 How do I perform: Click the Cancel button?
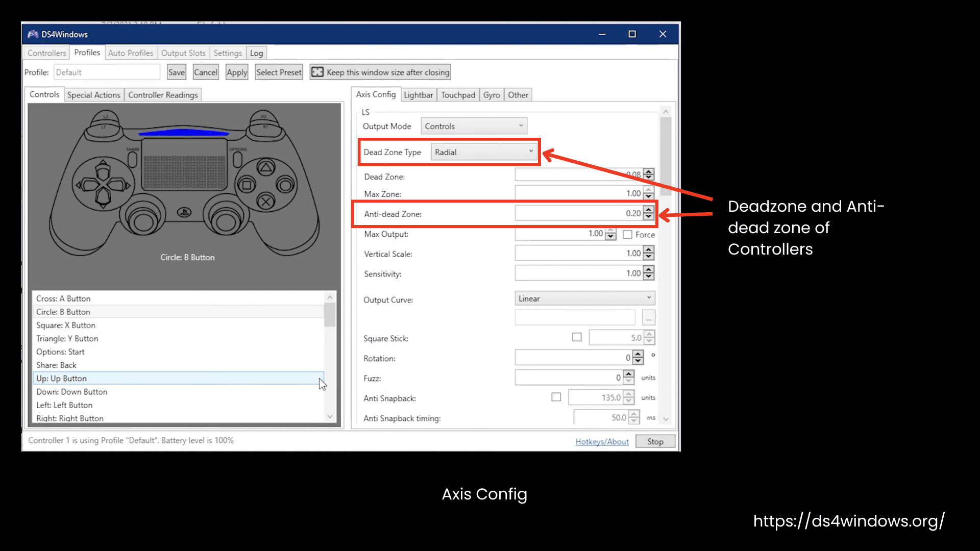(206, 72)
